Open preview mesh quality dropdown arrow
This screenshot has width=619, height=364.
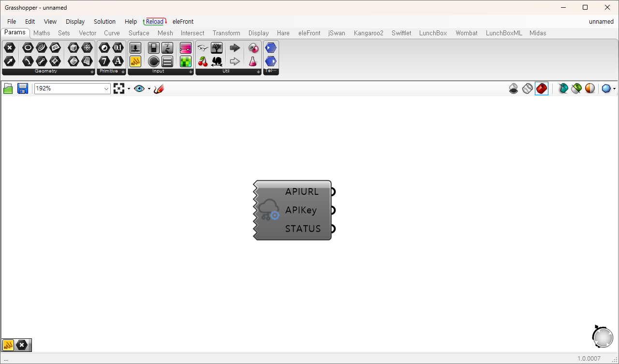pyautogui.click(x=614, y=88)
